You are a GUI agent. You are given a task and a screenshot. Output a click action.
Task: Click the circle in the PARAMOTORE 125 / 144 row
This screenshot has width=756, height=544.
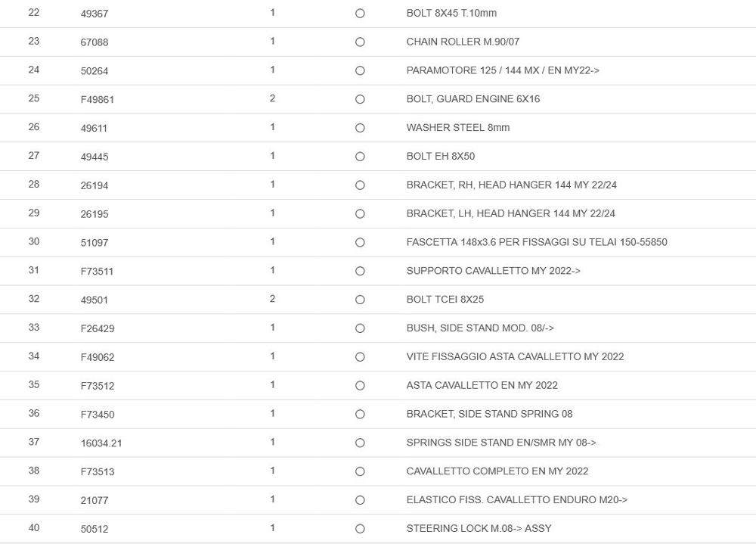[360, 71]
